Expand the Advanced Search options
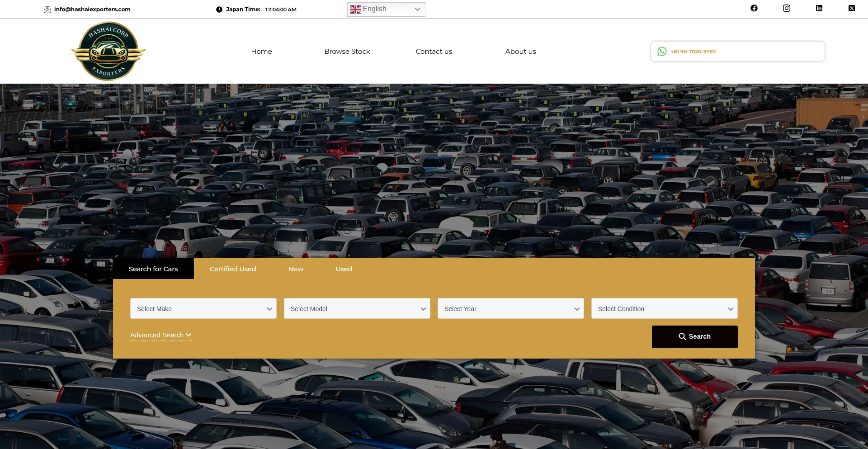Screen dimensions: 868x449 coord(160,335)
